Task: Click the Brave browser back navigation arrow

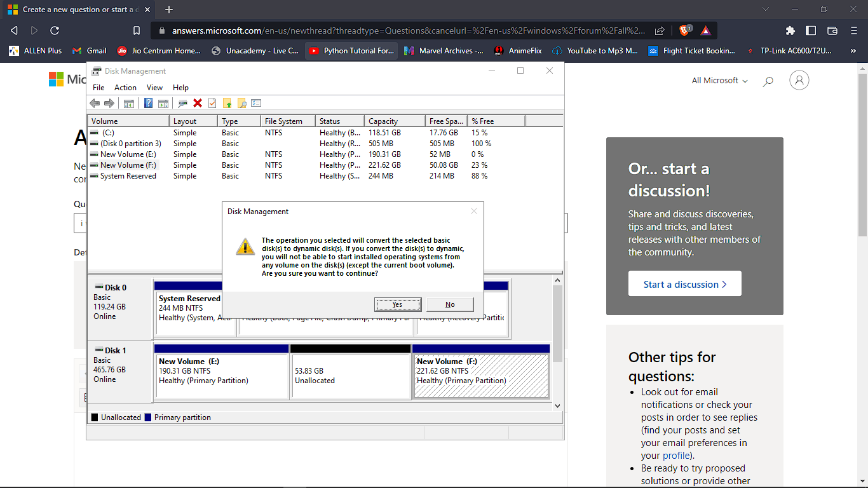Action: pos(14,30)
